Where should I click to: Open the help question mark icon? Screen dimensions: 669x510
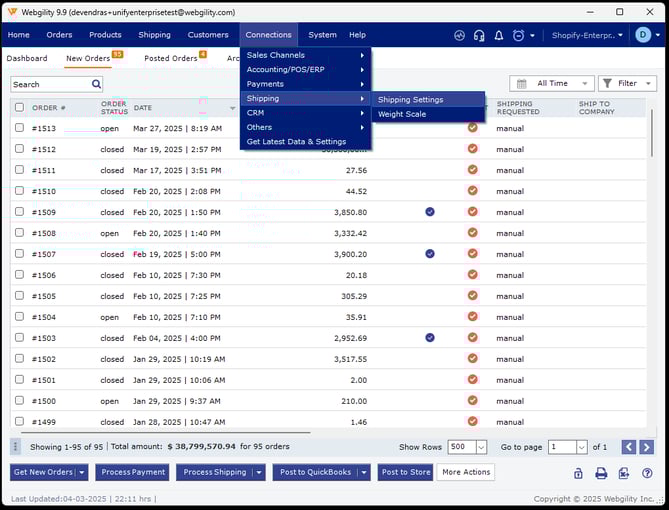(x=647, y=473)
